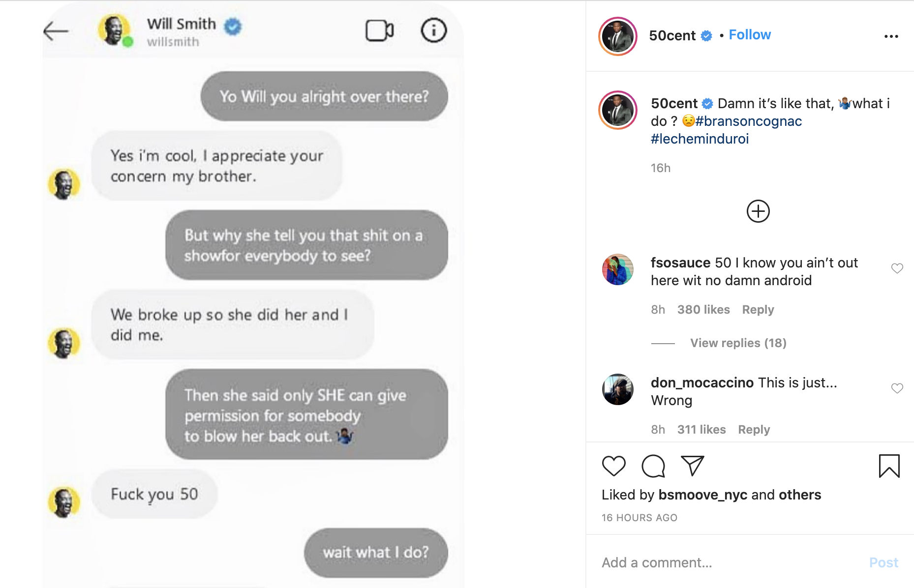
Task: Reply to fsosauce's comment
Action: tap(758, 310)
